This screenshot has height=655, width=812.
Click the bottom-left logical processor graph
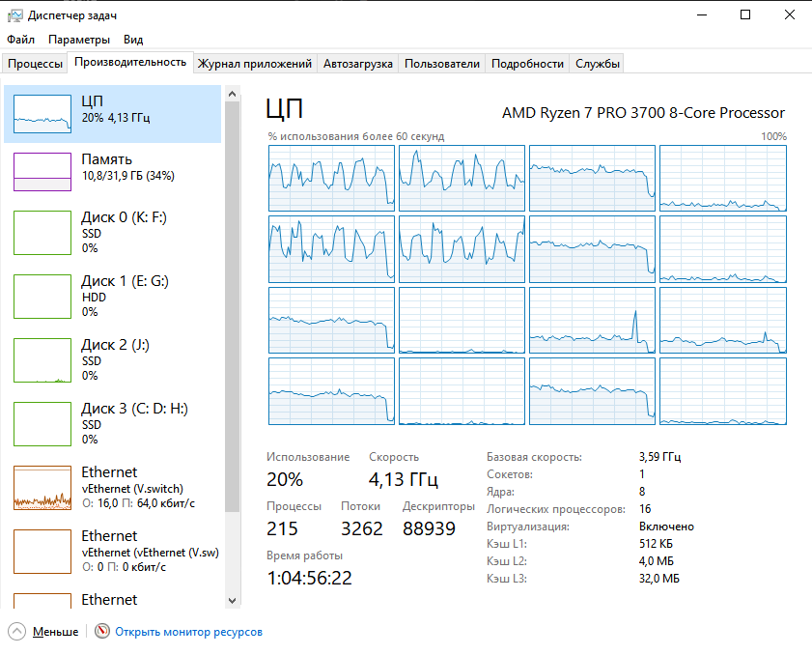tap(331, 391)
